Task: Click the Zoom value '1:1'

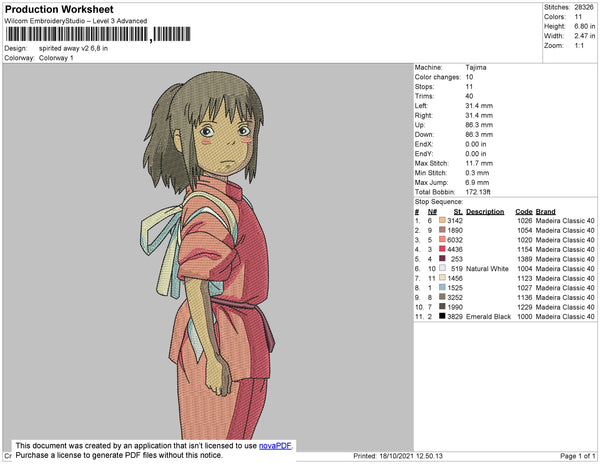Action: pyautogui.click(x=579, y=46)
